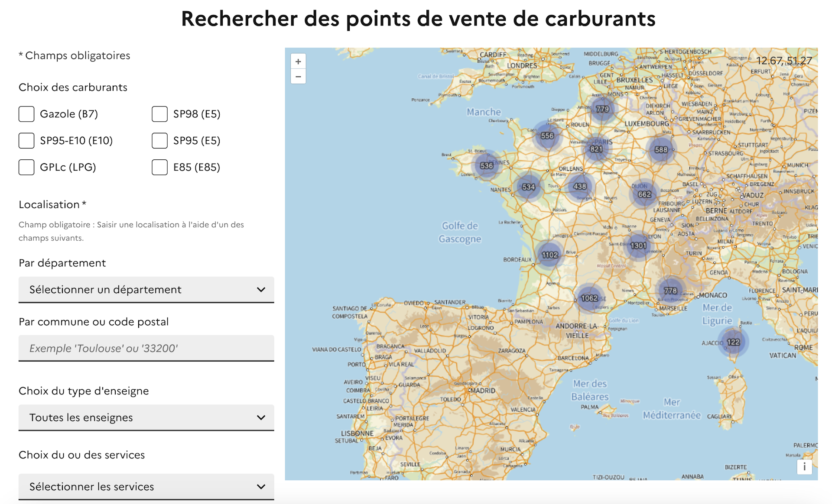The height and width of the screenshot is (504, 832).
Task: Open the Sélectionner les services dropdown
Action: (146, 487)
